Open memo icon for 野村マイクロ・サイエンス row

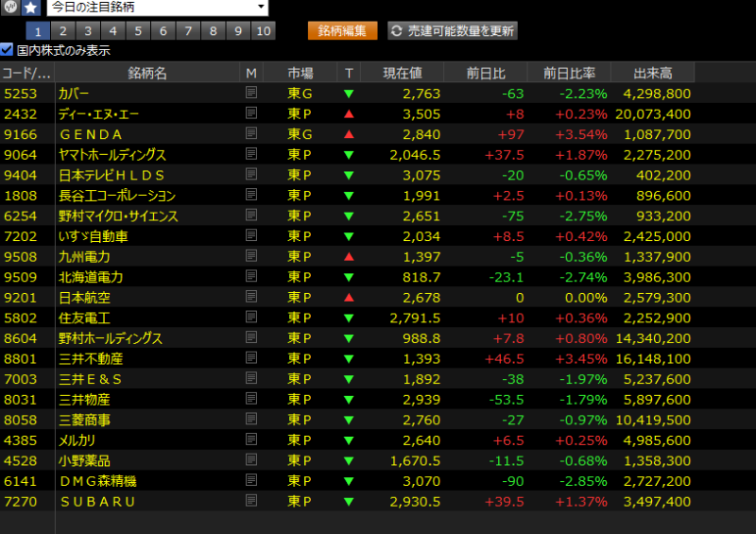(x=251, y=215)
